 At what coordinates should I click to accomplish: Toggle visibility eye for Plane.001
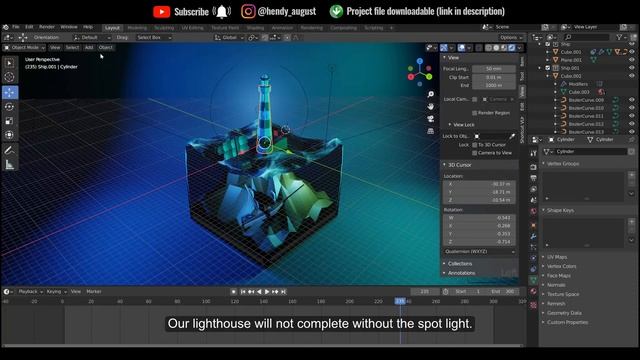[632, 60]
